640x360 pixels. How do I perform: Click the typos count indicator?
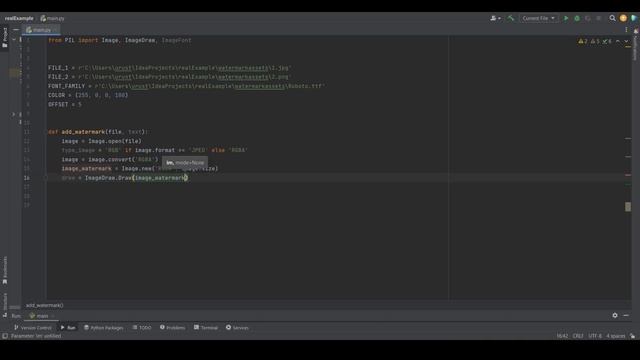click(x=607, y=41)
